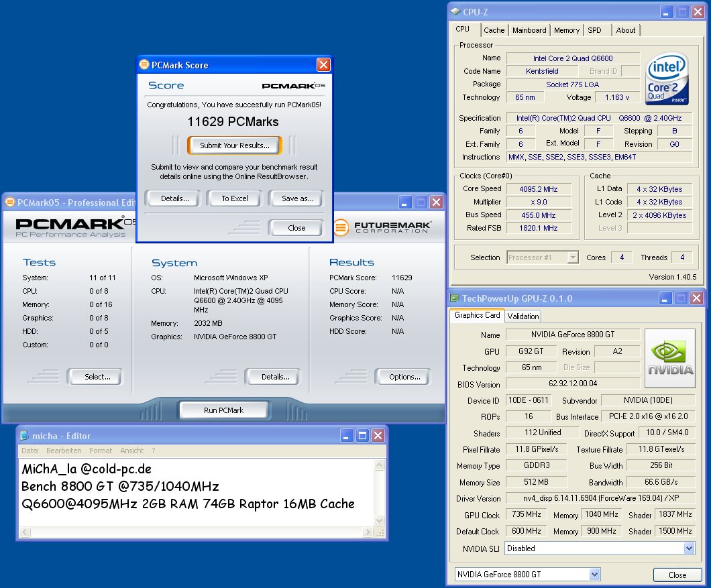
Task: Click the GPU-Z Name field NVIDIA GeForce 8800 GT
Action: pos(573,335)
